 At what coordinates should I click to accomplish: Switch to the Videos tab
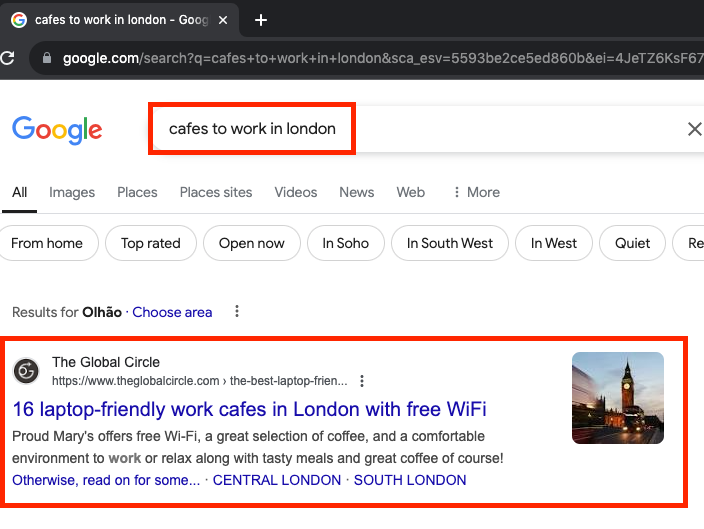point(295,192)
